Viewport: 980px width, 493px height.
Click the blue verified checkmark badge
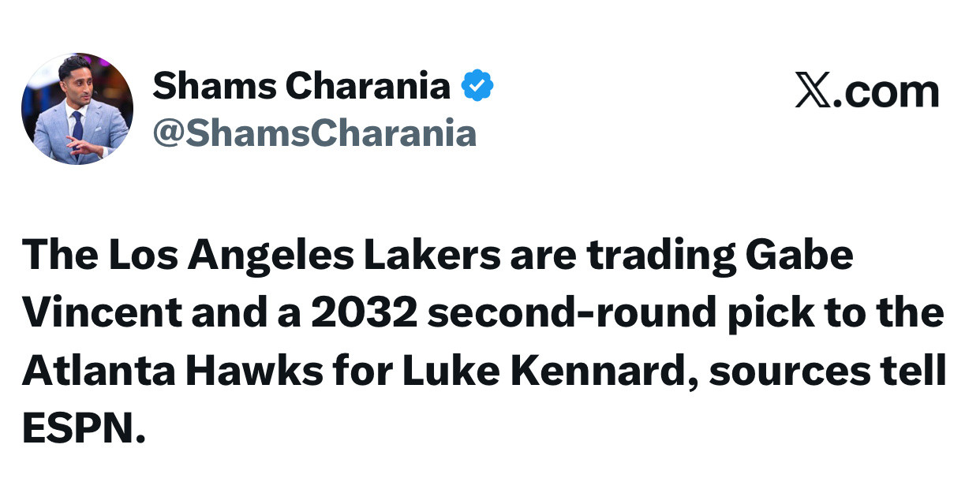click(477, 86)
